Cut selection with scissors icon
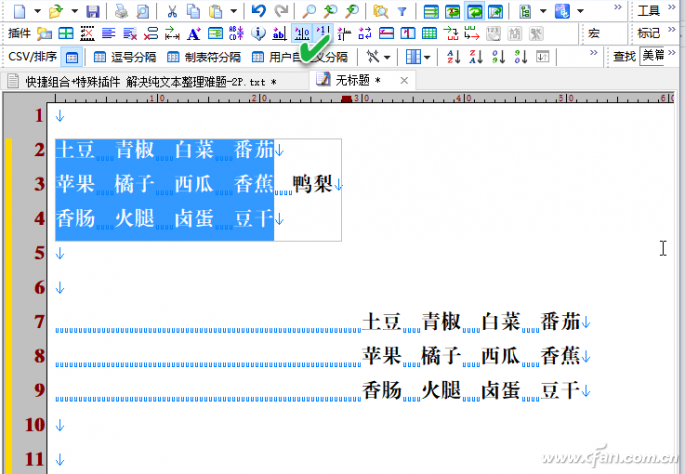Image resolution: width=685 pixels, height=474 pixels. tap(172, 11)
